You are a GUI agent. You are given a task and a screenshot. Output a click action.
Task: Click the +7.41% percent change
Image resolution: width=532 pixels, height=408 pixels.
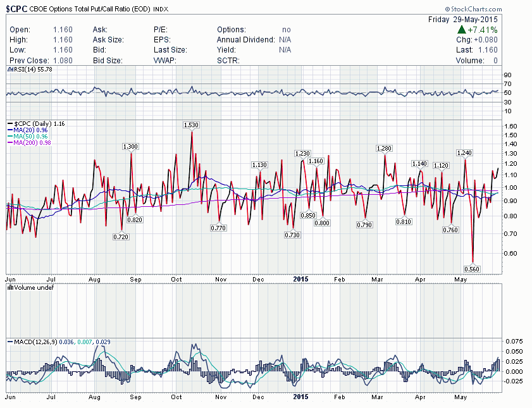tap(483, 30)
